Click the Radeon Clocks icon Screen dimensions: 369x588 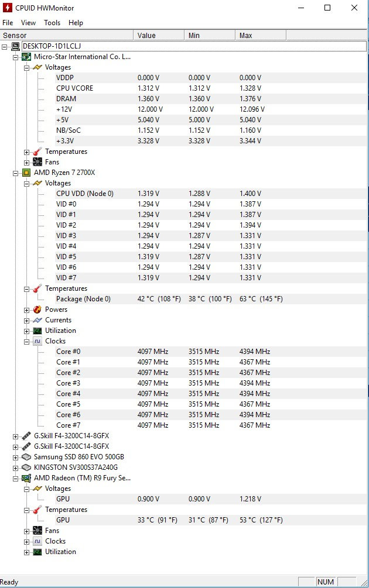37,541
